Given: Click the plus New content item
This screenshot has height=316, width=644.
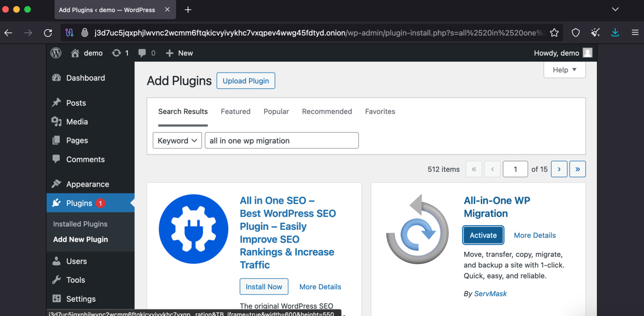Looking at the screenshot, I should point(179,53).
